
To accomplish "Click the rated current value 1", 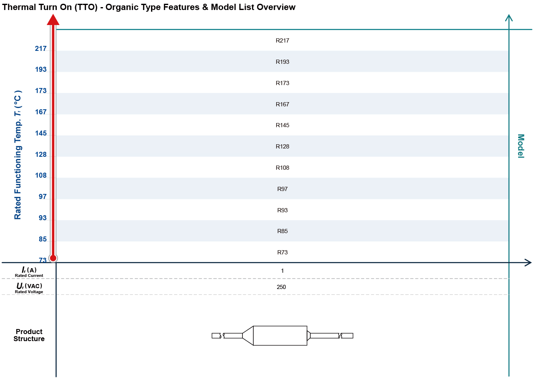I will pyautogui.click(x=282, y=271).
